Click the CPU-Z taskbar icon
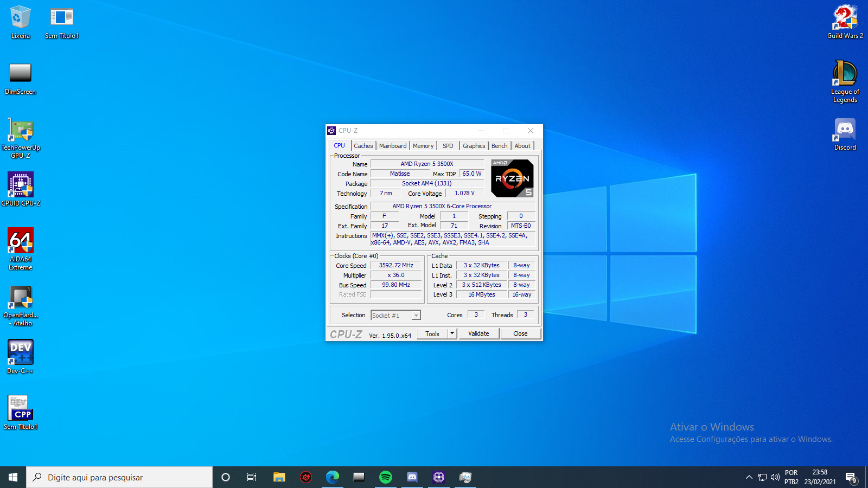The width and height of the screenshot is (868, 488). [x=439, y=477]
